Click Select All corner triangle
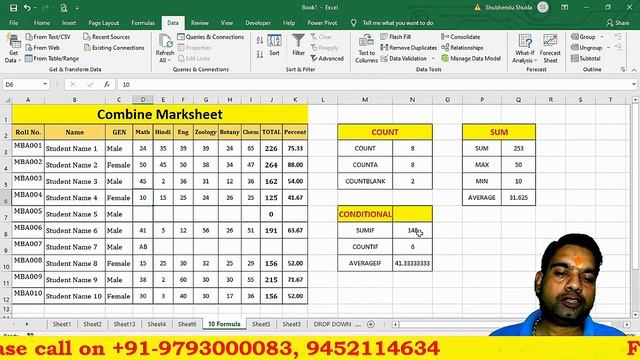The height and width of the screenshot is (360, 640). tap(7, 100)
